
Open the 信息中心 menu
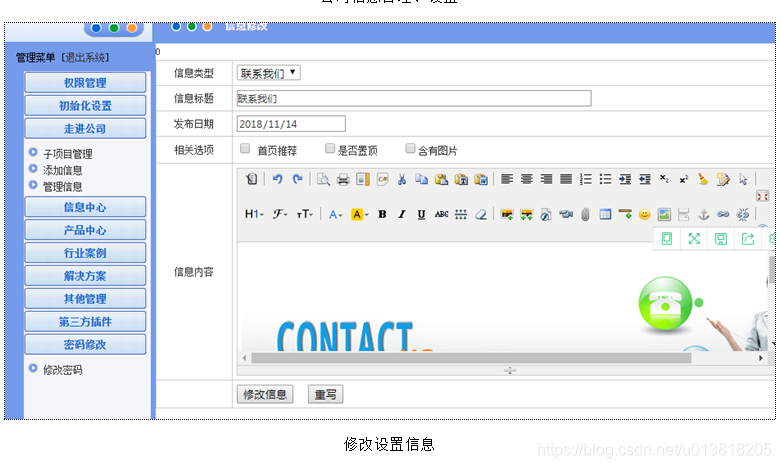click(x=85, y=207)
